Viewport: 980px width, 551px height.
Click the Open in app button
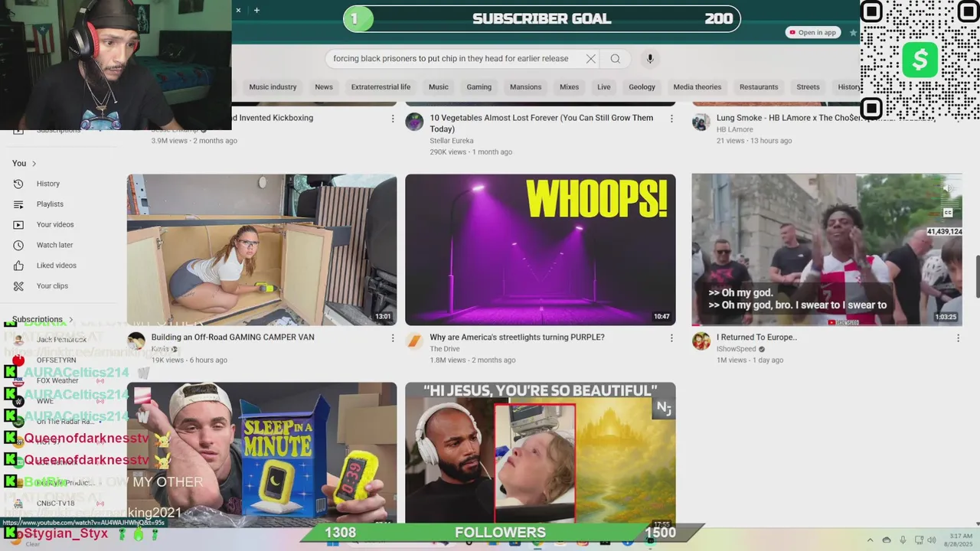812,33
